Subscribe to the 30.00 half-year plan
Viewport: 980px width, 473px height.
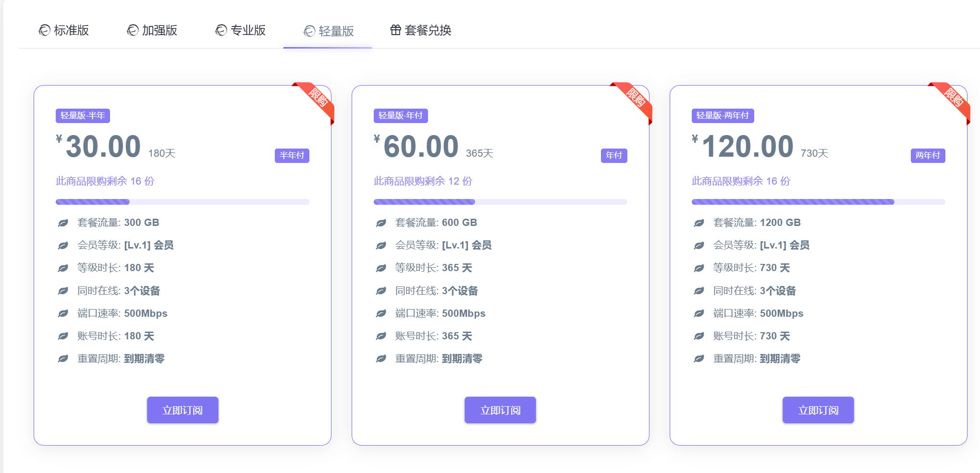(183, 410)
